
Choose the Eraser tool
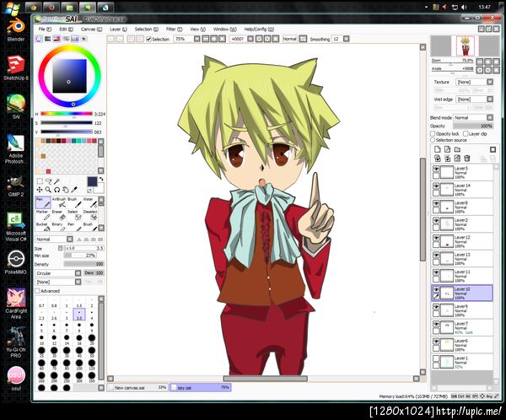tap(59, 215)
